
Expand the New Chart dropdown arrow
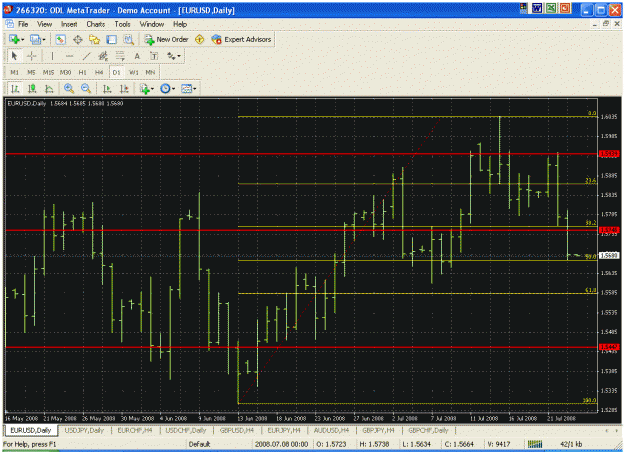coord(23,39)
